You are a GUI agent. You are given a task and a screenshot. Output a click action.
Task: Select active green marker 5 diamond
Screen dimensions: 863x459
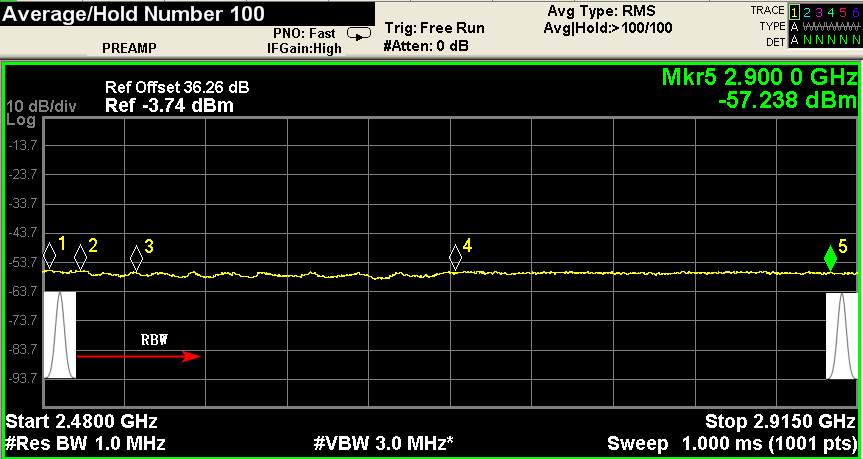[830, 258]
